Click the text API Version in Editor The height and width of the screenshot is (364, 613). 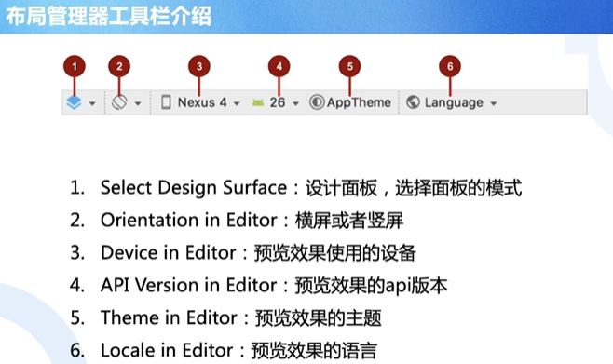pyautogui.click(x=189, y=285)
